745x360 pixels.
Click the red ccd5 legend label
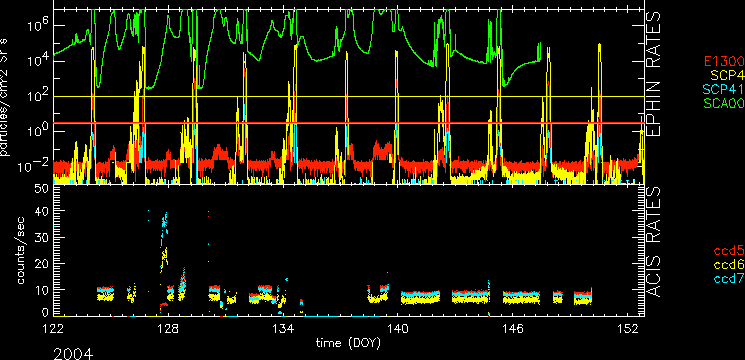[729, 252]
